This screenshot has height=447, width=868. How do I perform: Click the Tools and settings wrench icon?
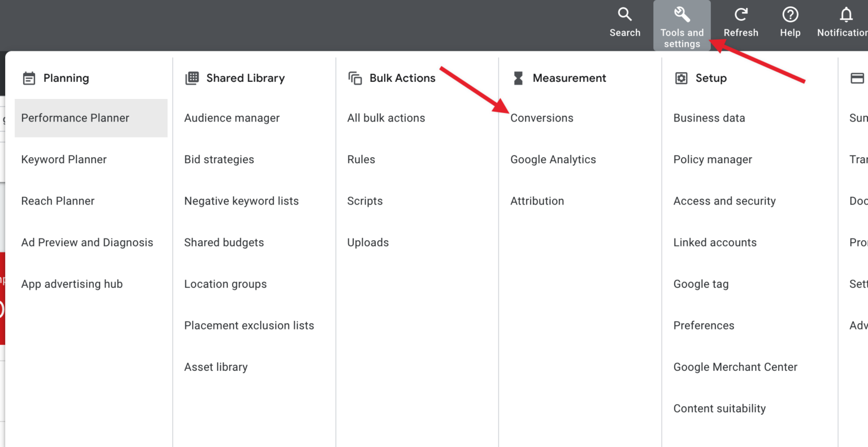682,14
